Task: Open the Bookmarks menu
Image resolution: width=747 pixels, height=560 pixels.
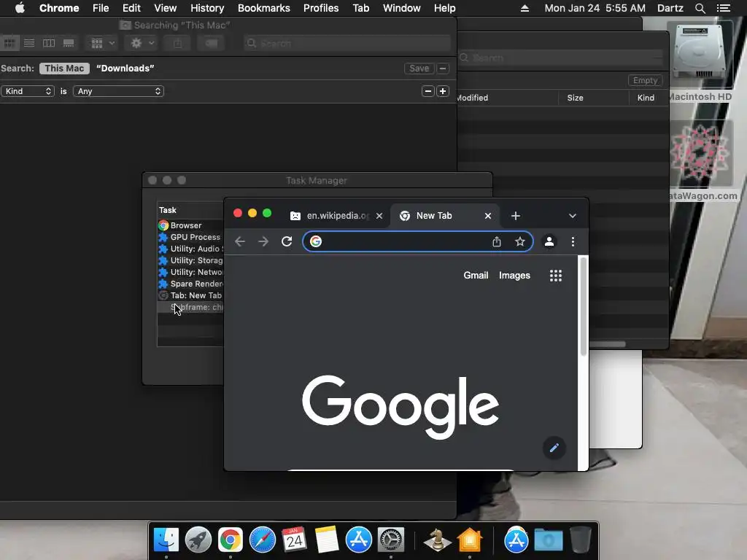Action: click(263, 8)
